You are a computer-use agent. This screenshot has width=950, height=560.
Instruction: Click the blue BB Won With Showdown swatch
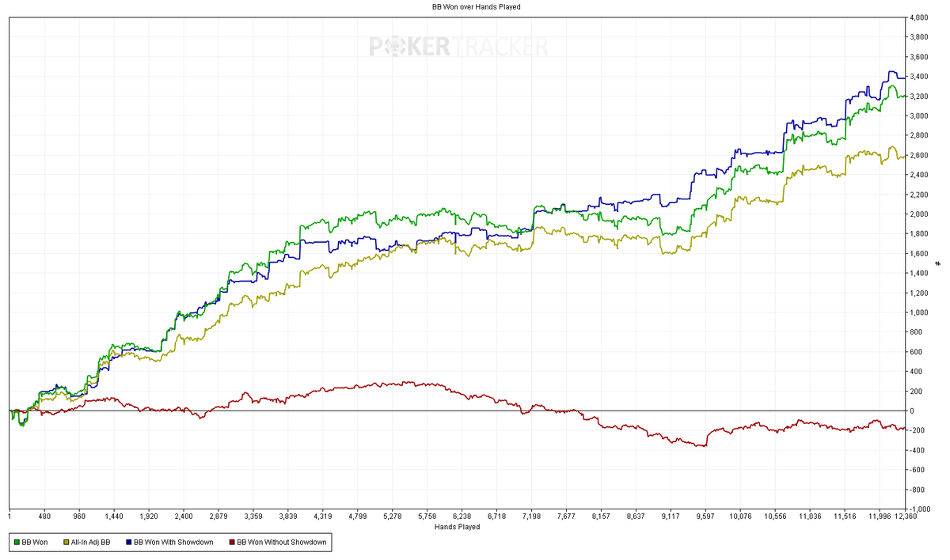[x=129, y=543]
